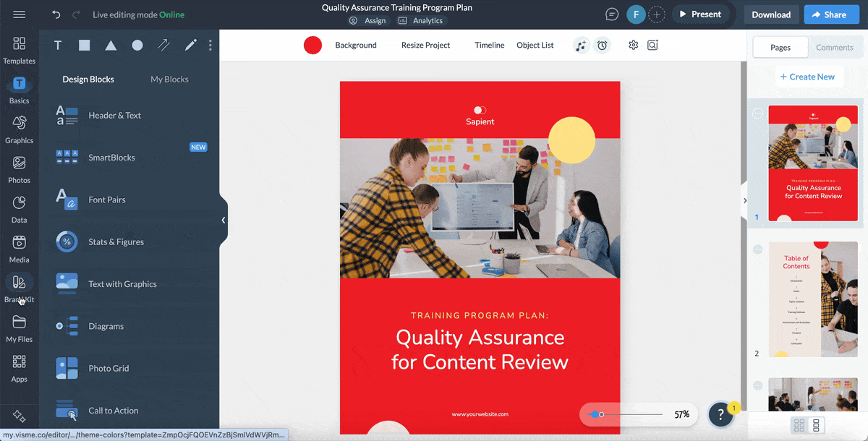868x441 pixels.
Task: Open the Object List
Action: click(x=535, y=45)
